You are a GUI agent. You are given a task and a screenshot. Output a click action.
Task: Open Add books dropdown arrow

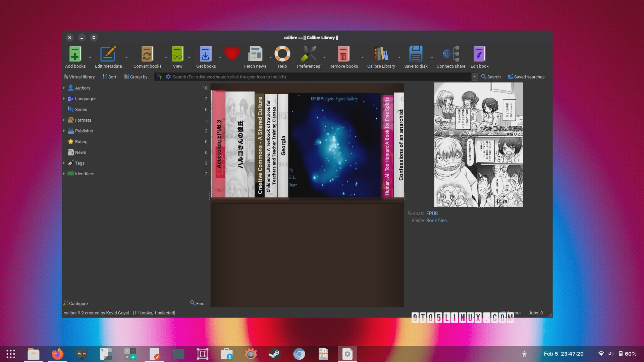pyautogui.click(x=90, y=57)
